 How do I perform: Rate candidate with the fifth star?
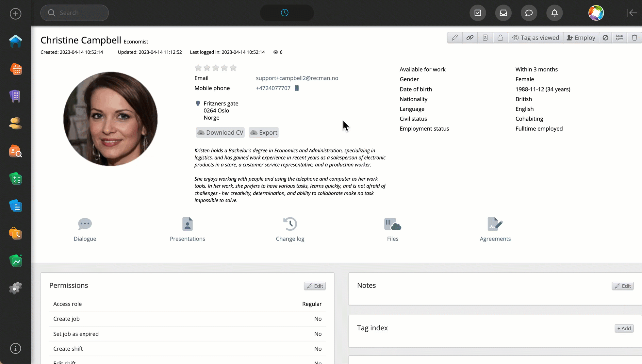click(x=233, y=68)
